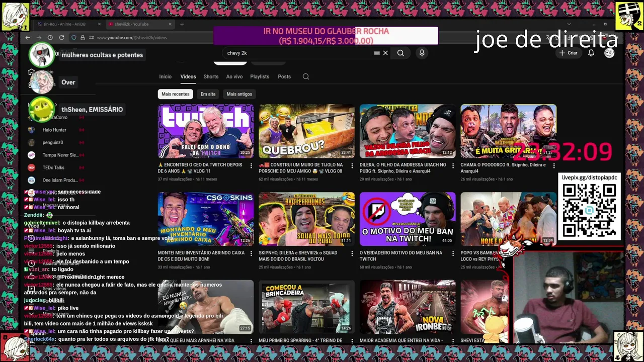Open options menu for Porsche muro video

coord(352,165)
